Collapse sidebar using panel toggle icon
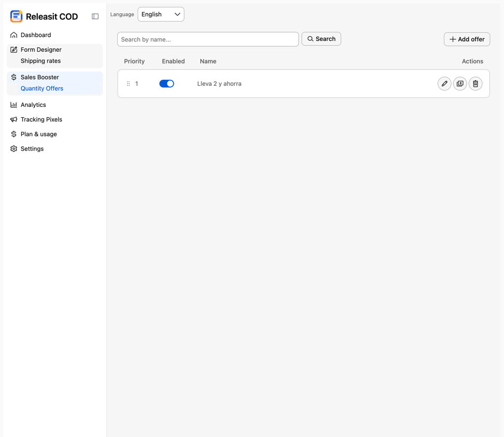Image resolution: width=504 pixels, height=437 pixels. 95,16
